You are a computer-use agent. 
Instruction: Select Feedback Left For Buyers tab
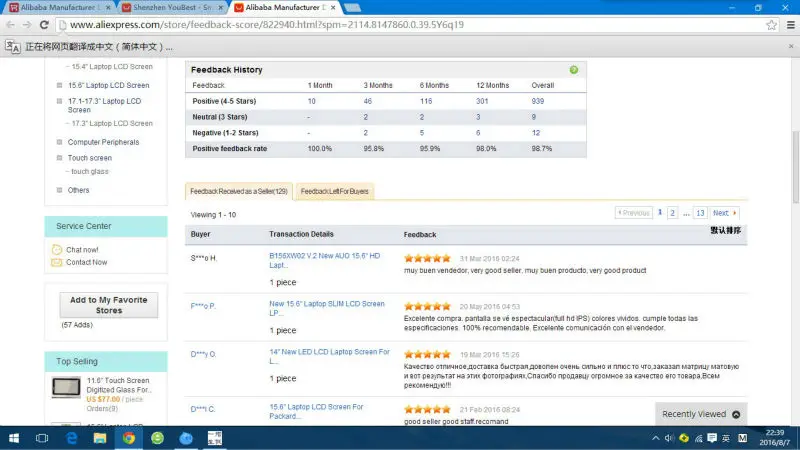[x=334, y=191]
